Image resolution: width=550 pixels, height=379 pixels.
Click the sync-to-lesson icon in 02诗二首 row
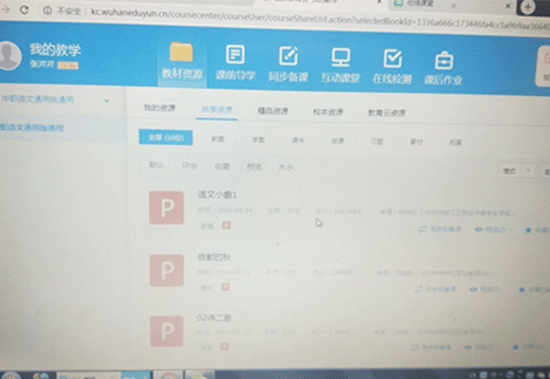pos(415,347)
